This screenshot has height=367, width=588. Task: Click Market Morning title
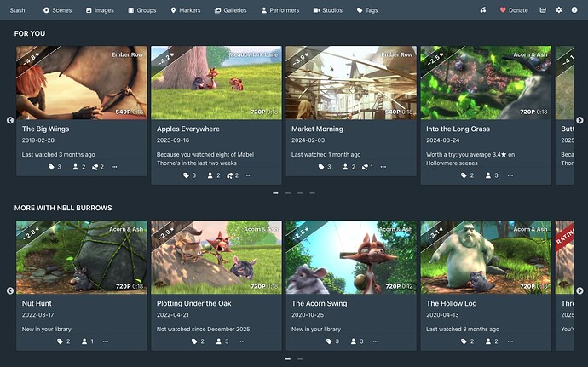(317, 129)
